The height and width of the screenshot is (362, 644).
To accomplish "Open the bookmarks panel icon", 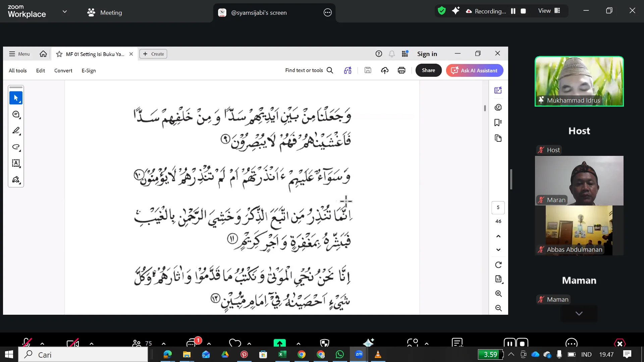I will [x=498, y=123].
